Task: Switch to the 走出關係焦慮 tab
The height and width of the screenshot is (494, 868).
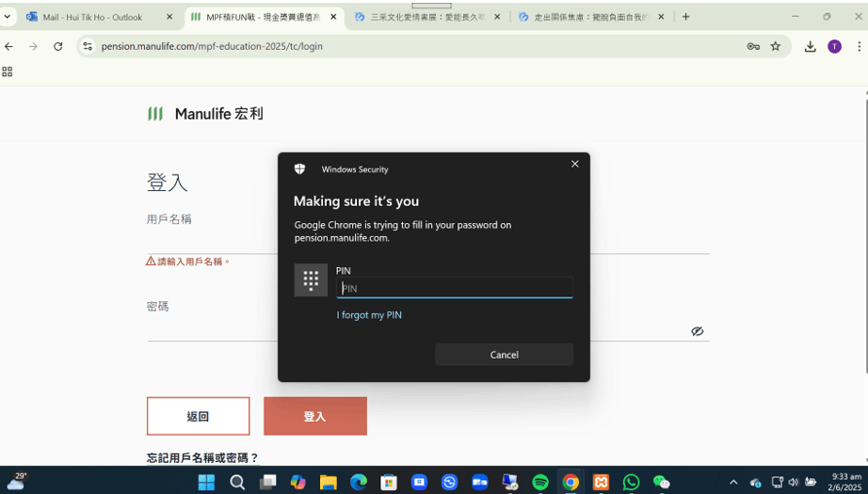Action: pos(592,17)
